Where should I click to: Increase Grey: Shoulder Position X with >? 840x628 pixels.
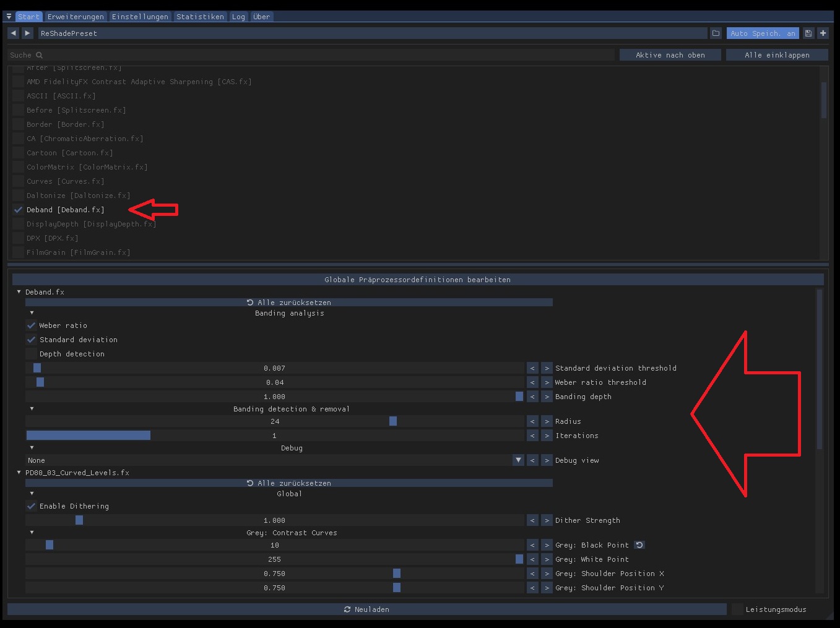547,574
